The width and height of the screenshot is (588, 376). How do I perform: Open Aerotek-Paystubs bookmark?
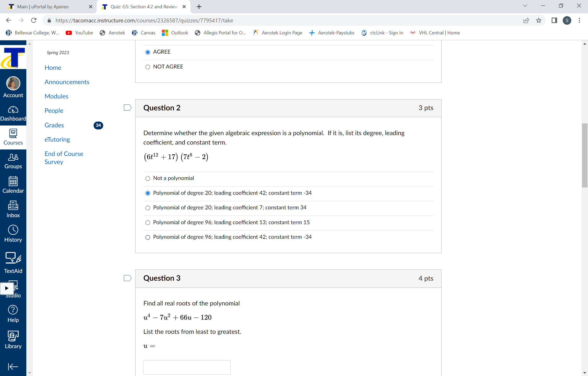click(x=332, y=33)
